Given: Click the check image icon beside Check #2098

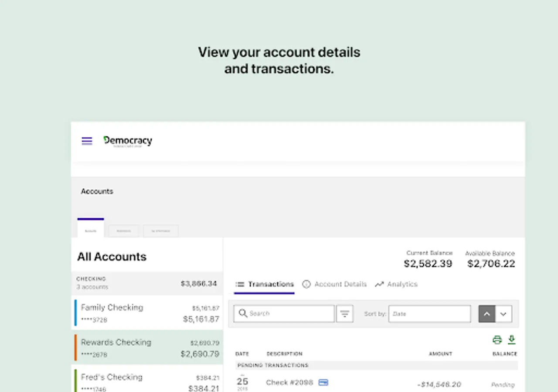Looking at the screenshot, I should 323,382.
